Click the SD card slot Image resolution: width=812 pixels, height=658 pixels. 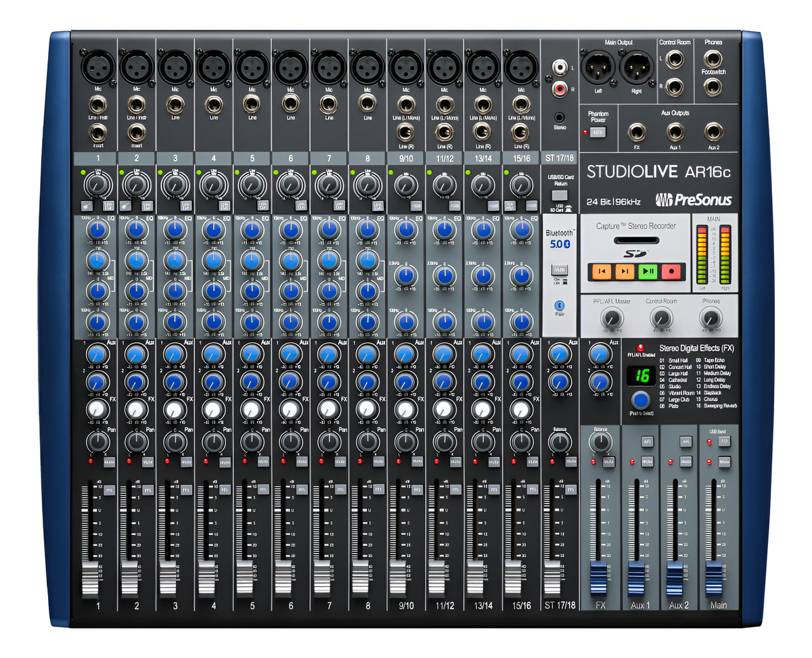click(636, 240)
